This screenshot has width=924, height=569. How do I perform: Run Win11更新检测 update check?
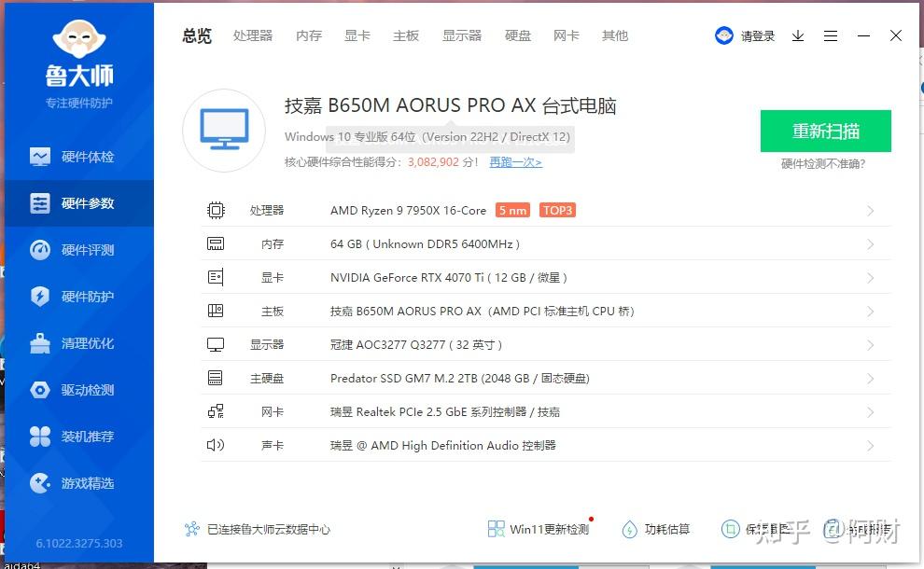pyautogui.click(x=539, y=528)
